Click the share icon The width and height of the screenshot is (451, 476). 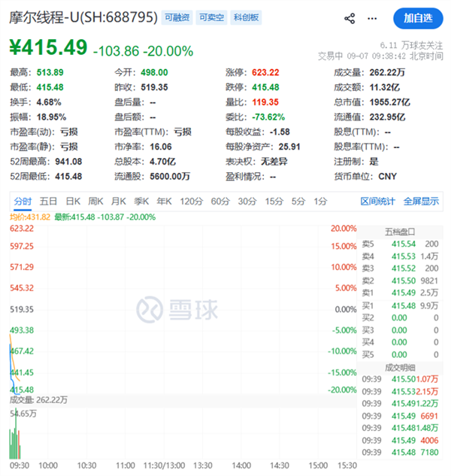pyautogui.click(x=350, y=19)
